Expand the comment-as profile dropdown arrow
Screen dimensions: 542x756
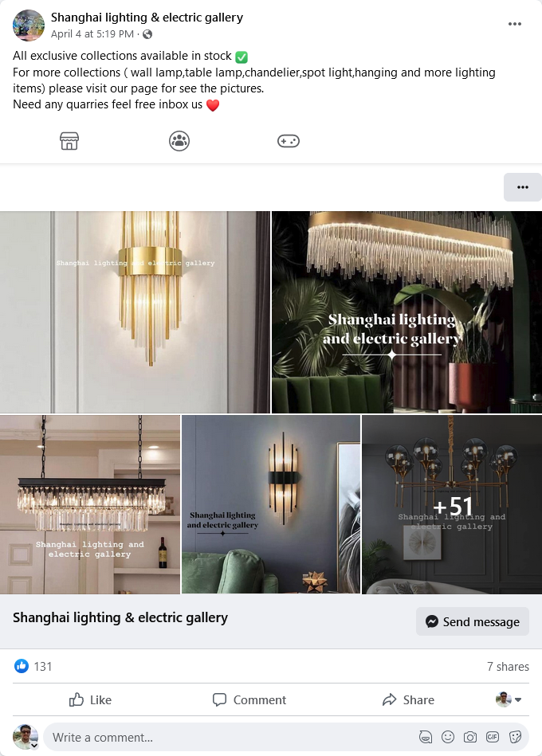click(x=518, y=699)
